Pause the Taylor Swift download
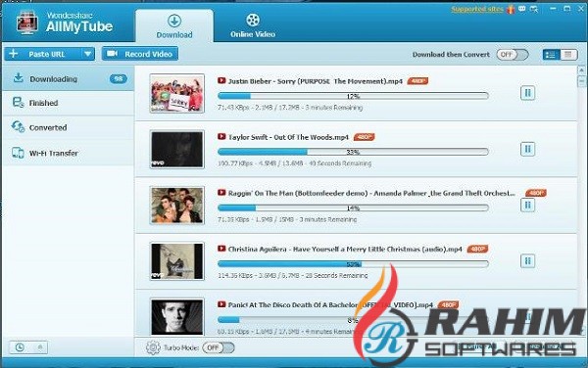The height and width of the screenshot is (368, 588). 527,149
